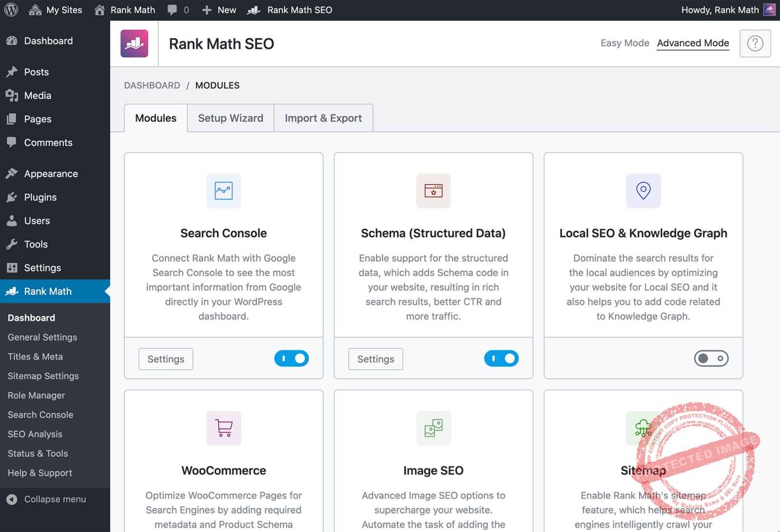Click Collapse menu label at sidebar bottom

(x=55, y=499)
